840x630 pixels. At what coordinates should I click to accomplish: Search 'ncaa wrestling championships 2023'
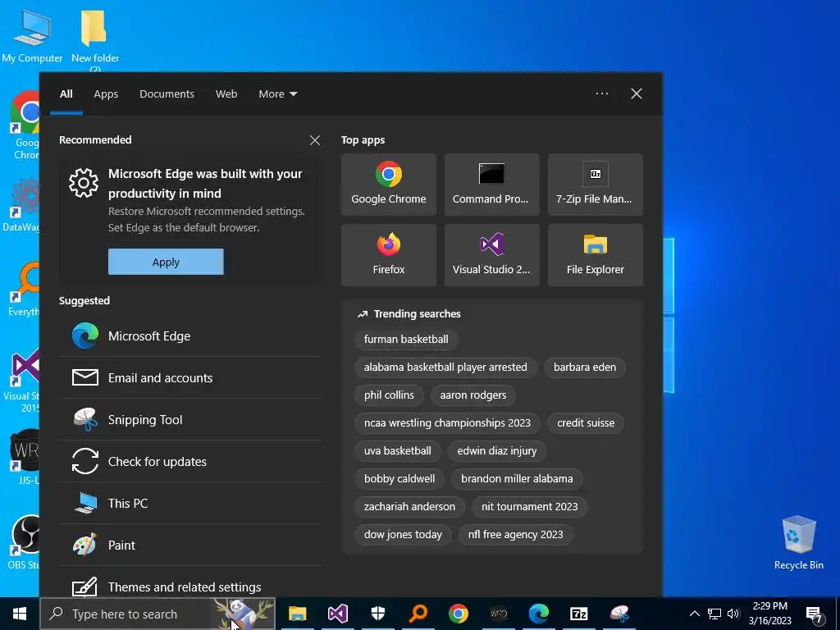tap(447, 422)
